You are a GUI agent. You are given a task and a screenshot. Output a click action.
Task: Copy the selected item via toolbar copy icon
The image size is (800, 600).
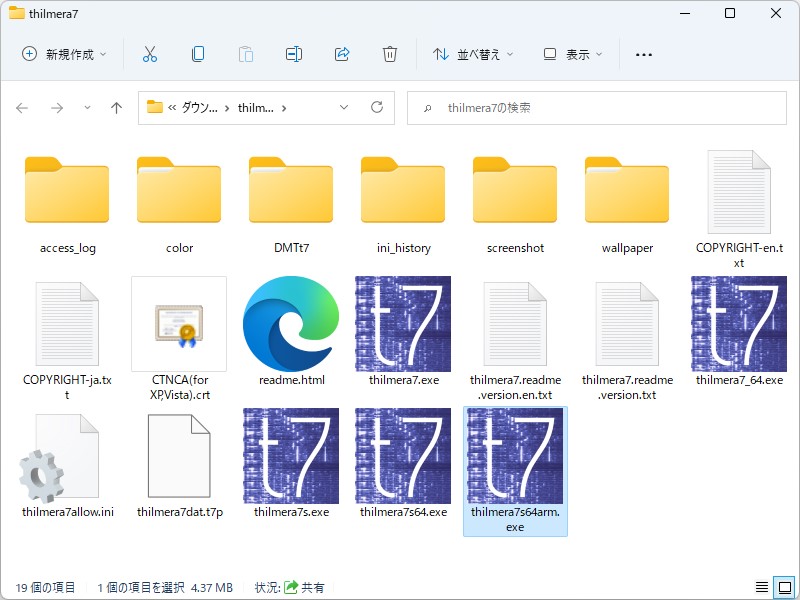pos(198,53)
